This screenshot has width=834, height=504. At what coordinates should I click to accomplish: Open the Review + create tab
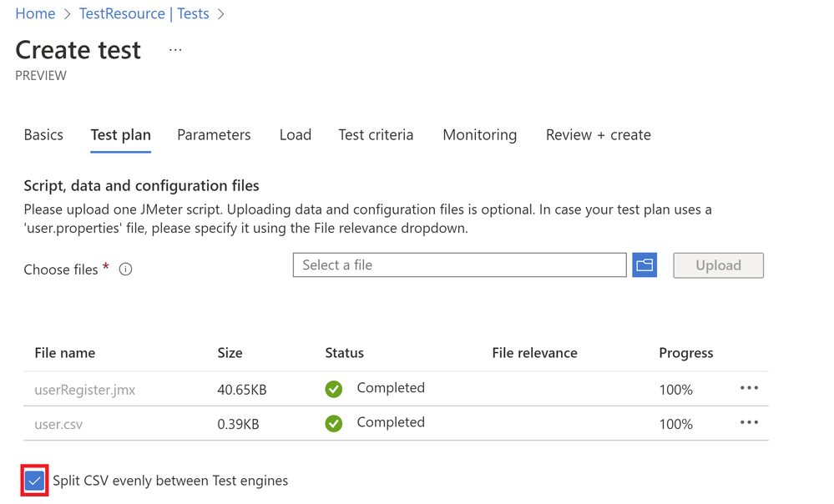point(598,135)
